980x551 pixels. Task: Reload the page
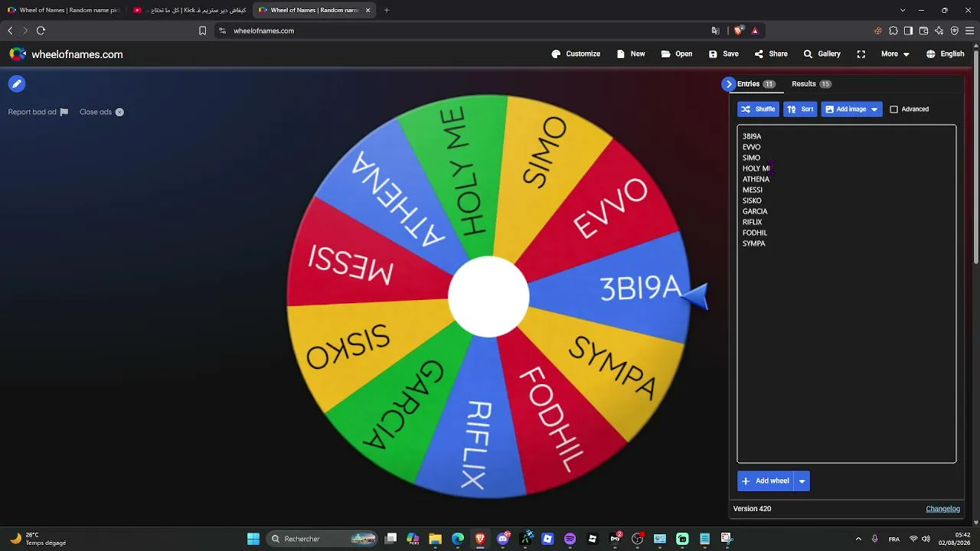pyautogui.click(x=41, y=31)
